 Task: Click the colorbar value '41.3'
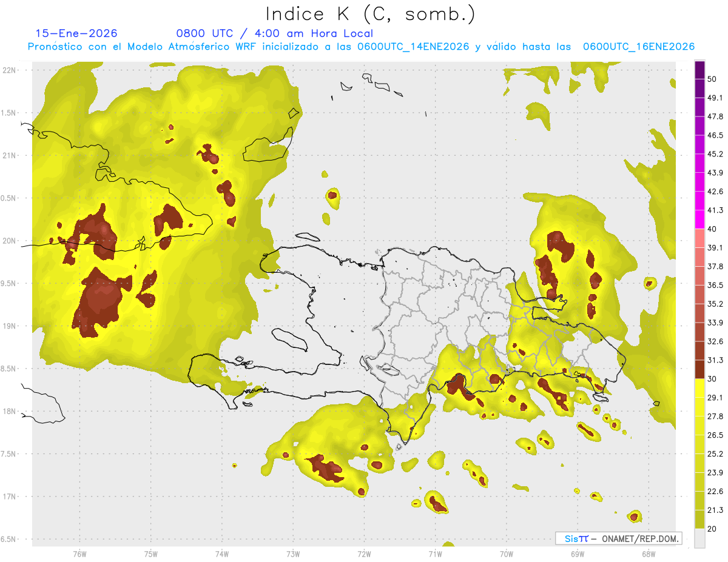(x=715, y=210)
